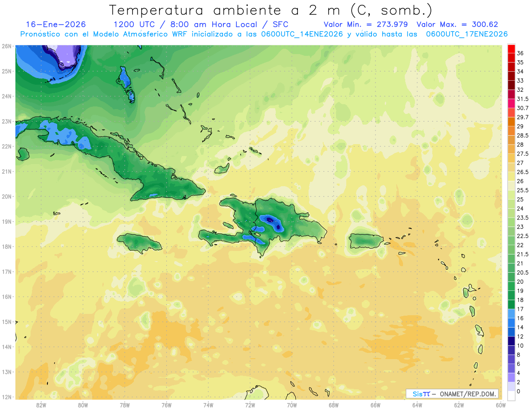
Task: Click the longitude axis label '66W'
Action: click(376, 405)
